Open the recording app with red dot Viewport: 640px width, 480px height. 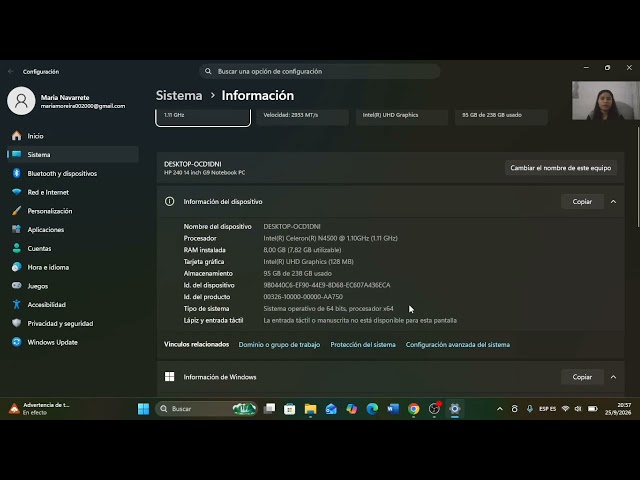pyautogui.click(x=434, y=409)
